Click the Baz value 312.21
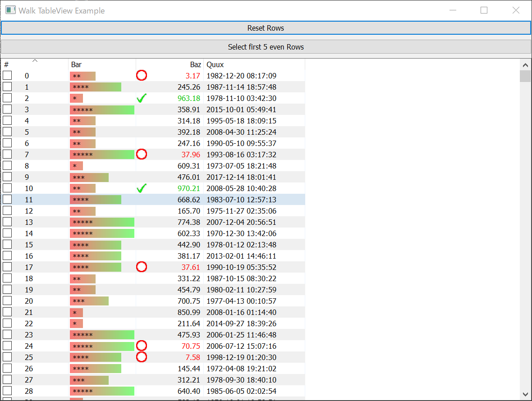The width and height of the screenshot is (532, 401). (189, 380)
